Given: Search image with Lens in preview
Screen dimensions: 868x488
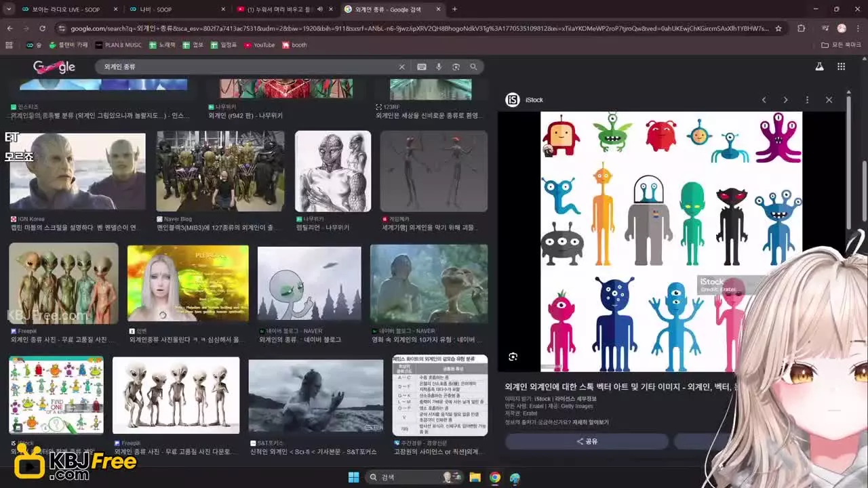Looking at the screenshot, I should [513, 357].
